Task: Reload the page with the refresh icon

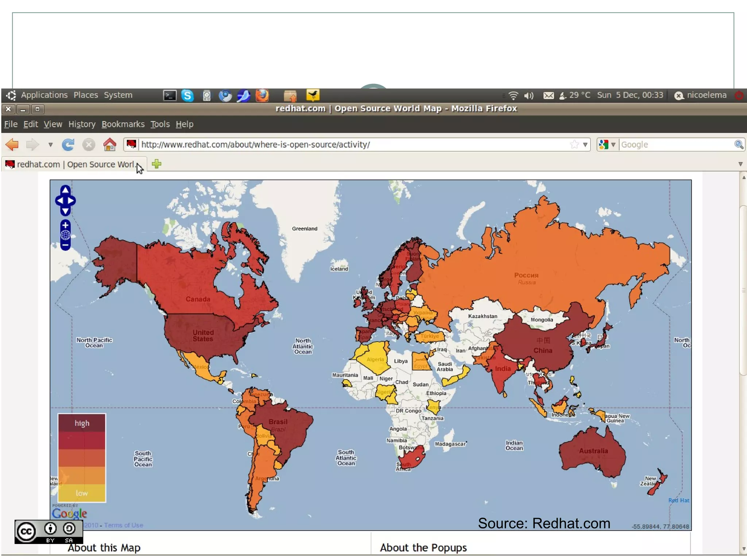Action: tap(68, 145)
